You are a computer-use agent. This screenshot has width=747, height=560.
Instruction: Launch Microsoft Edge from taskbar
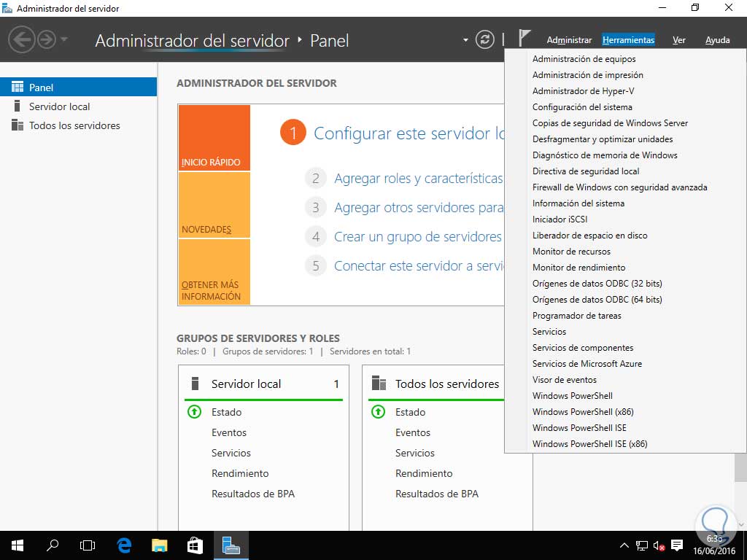click(x=124, y=545)
